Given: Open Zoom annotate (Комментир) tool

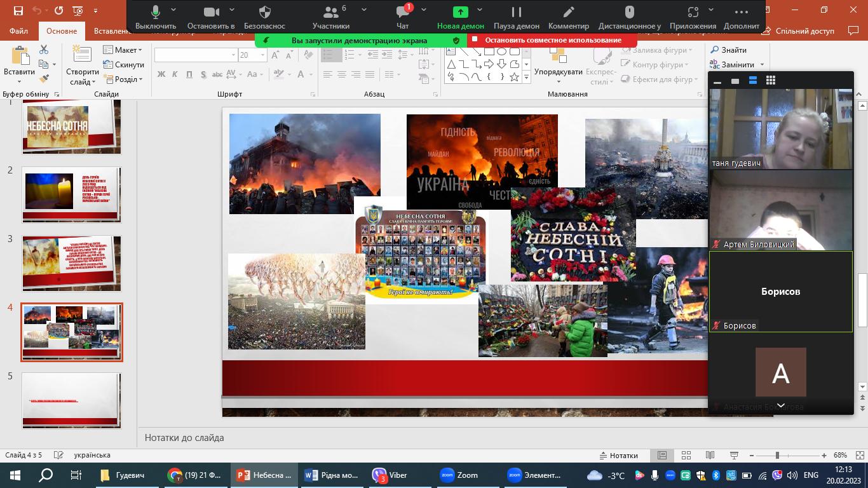Looking at the screenshot, I should [x=569, y=17].
